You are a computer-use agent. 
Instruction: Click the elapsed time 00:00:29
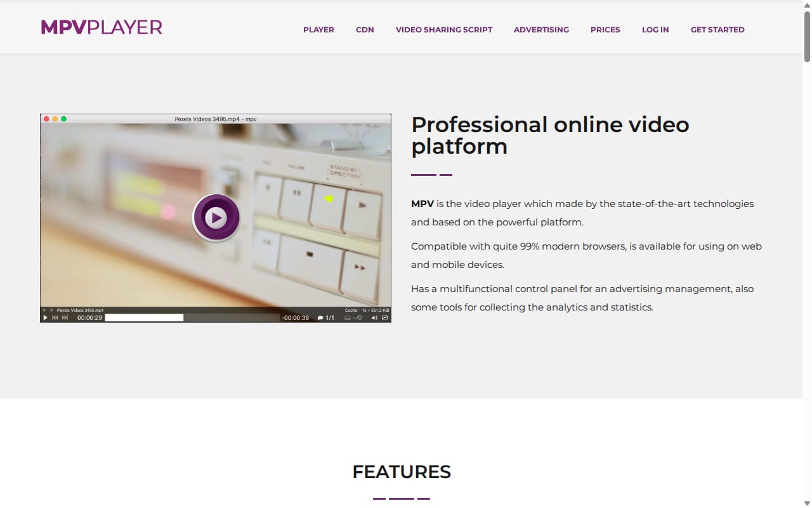point(89,317)
